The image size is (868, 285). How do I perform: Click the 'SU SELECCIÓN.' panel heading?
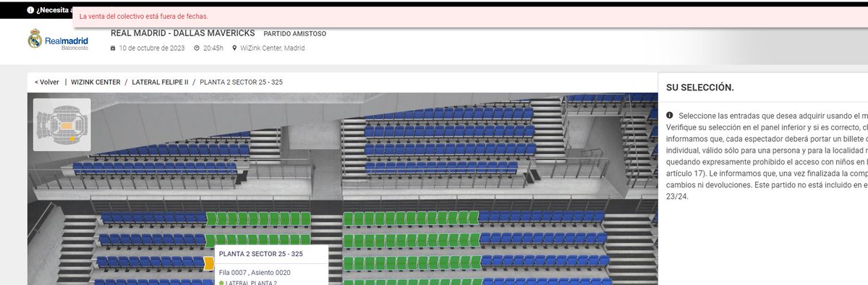click(699, 88)
